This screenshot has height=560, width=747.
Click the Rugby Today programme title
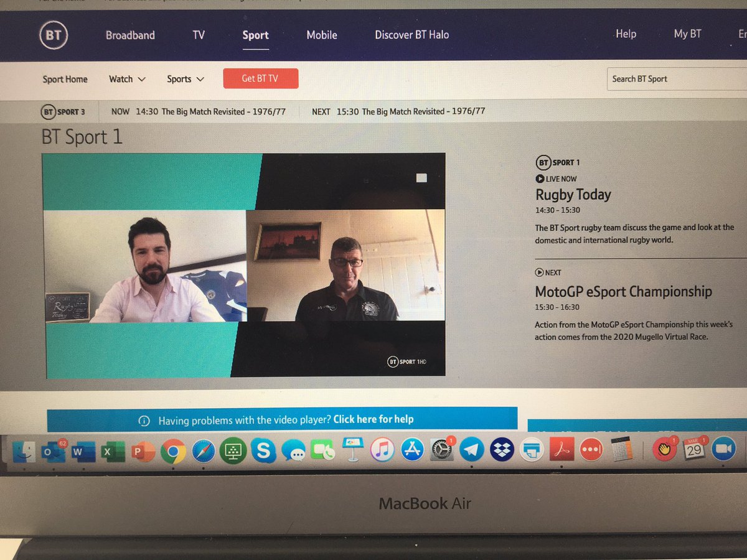pos(573,195)
